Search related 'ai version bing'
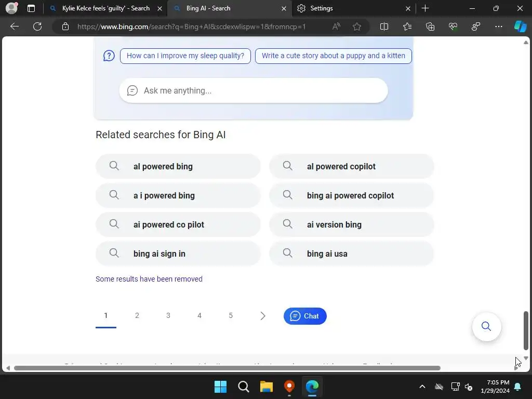532x399 pixels. click(352, 224)
